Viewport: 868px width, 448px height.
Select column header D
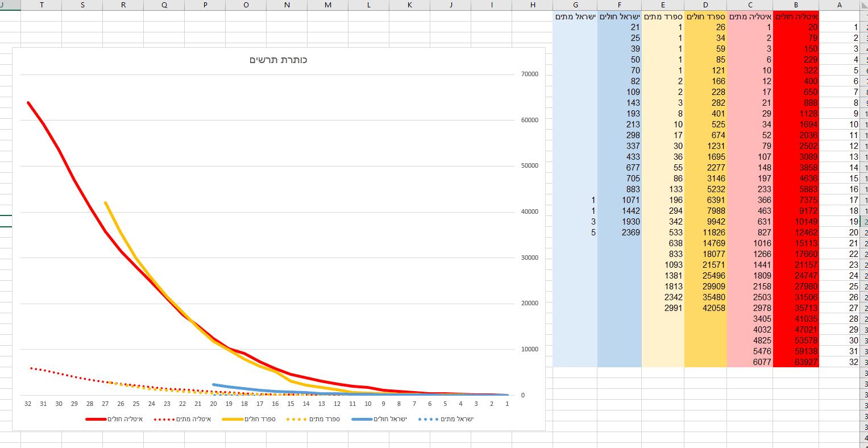click(705, 5)
